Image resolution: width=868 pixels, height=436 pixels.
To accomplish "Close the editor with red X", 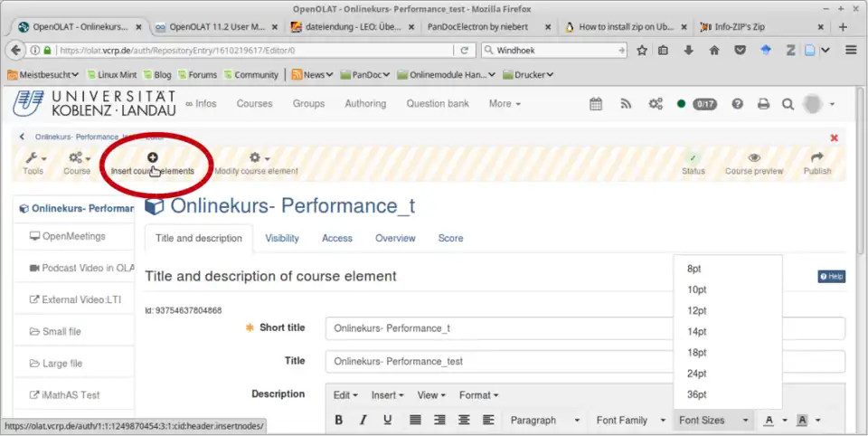I will pos(834,137).
